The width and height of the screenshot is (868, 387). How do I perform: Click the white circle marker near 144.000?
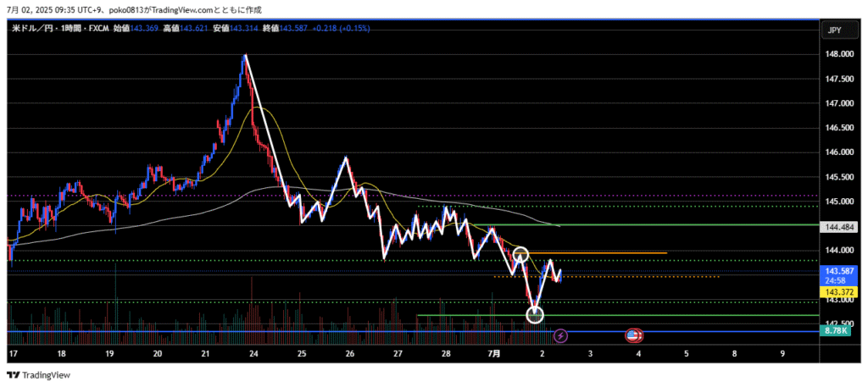click(521, 253)
